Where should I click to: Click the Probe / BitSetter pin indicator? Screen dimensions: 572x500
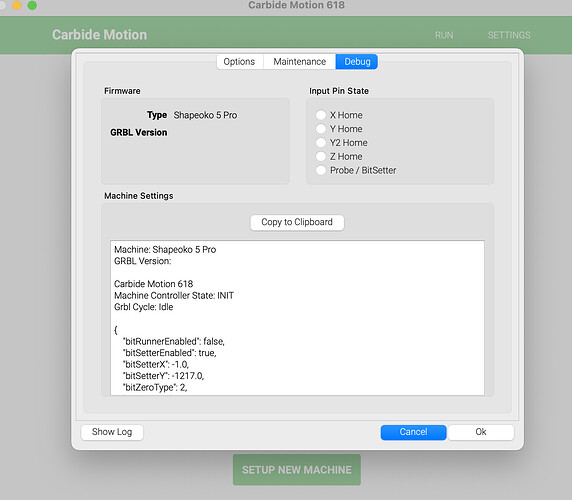click(321, 170)
